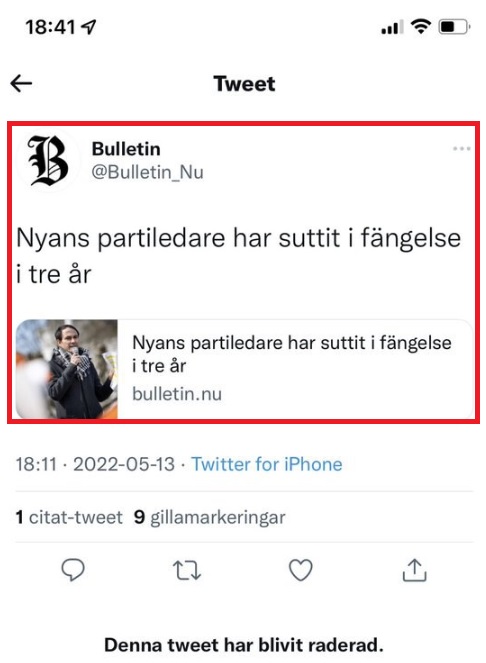The width and height of the screenshot is (486, 663).
Task: Tap the share upload icon
Action: (x=414, y=570)
